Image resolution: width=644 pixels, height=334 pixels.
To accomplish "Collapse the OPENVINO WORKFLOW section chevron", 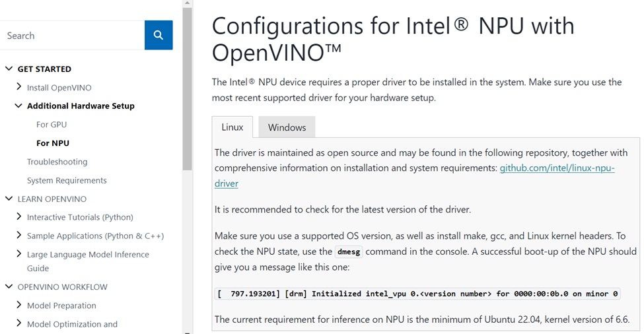I will tap(9, 286).
